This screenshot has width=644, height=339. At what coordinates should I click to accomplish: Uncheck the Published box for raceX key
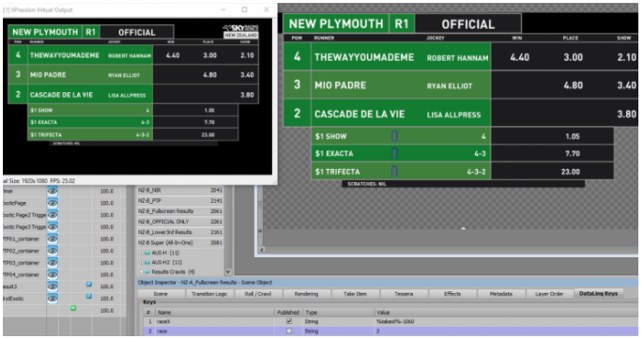click(x=289, y=321)
